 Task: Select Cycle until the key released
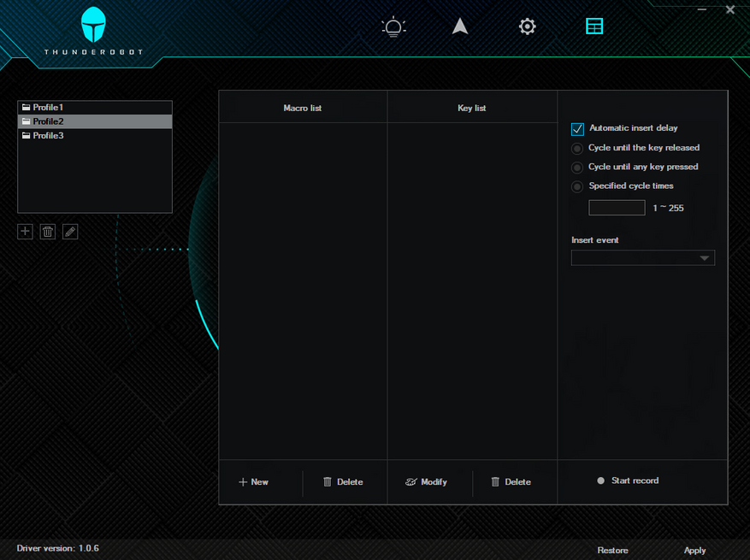coord(577,148)
